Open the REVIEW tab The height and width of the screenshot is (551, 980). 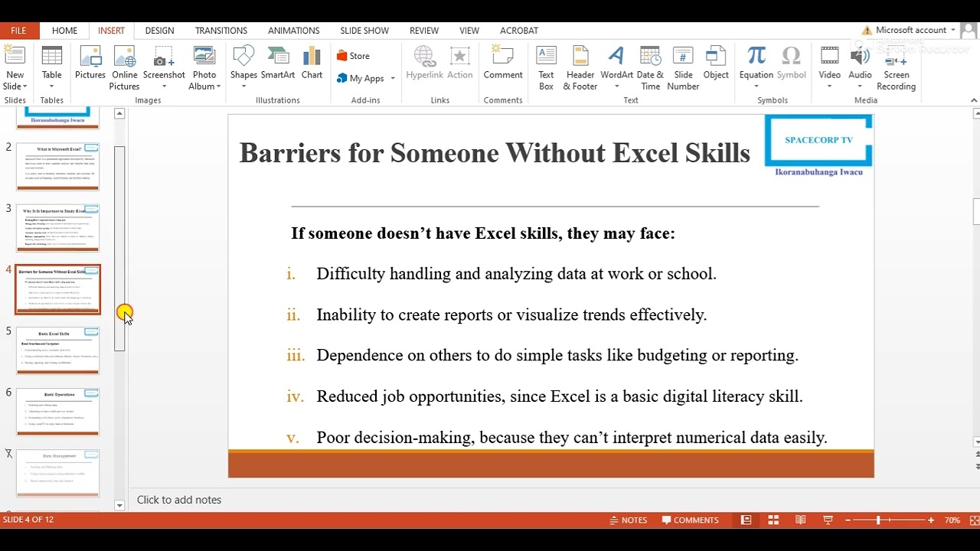click(424, 31)
